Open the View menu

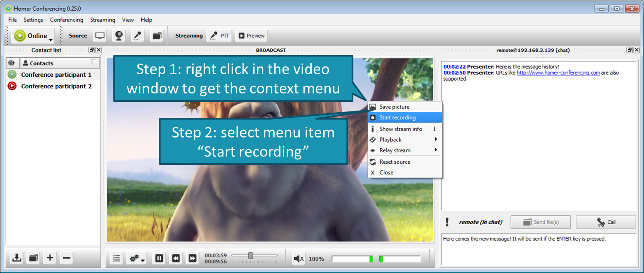click(128, 20)
